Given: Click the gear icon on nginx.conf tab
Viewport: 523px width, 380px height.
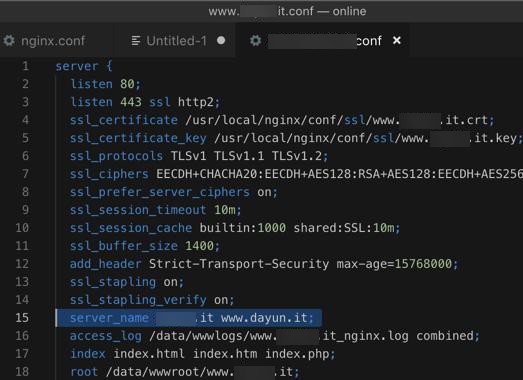Looking at the screenshot, I should pos(9,41).
